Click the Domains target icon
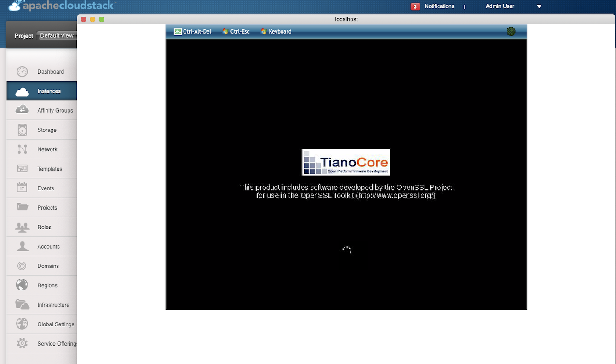The height and width of the screenshot is (364, 616). click(x=22, y=266)
